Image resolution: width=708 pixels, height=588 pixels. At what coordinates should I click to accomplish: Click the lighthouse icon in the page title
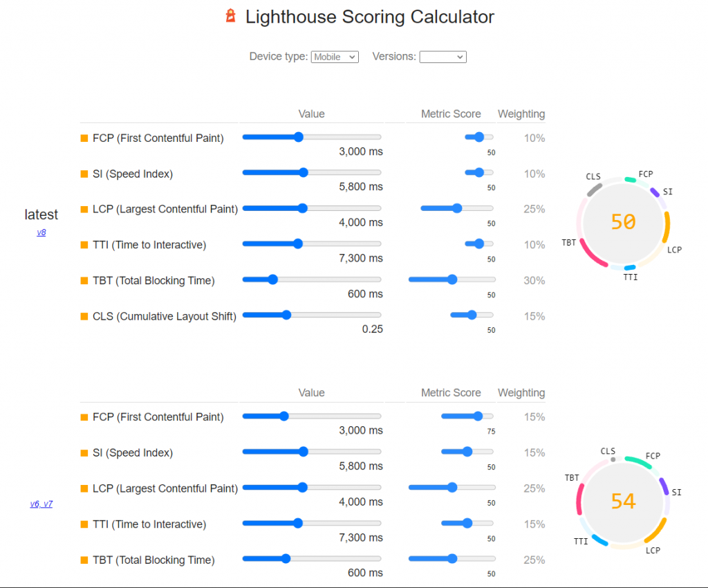[232, 16]
